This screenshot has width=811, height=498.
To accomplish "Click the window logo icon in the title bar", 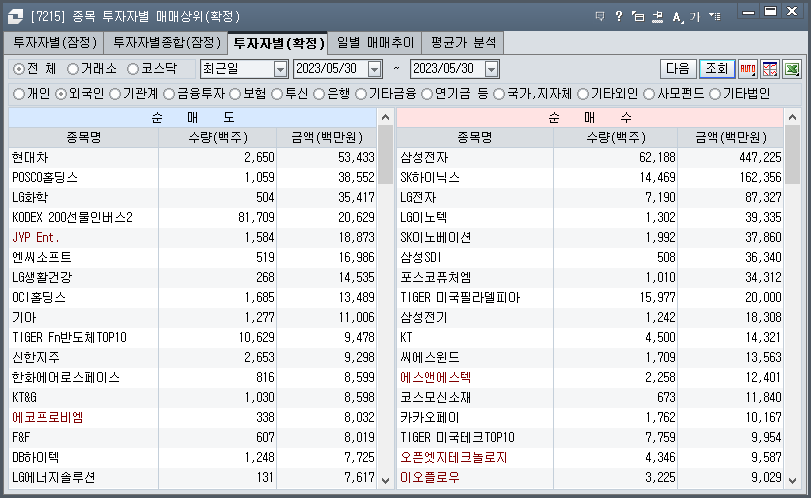I will pos(15,17).
